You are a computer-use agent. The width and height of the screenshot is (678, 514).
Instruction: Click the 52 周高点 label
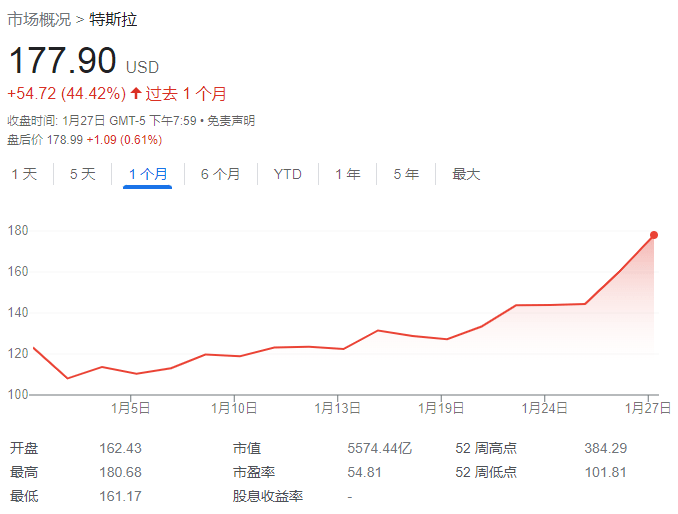point(486,448)
